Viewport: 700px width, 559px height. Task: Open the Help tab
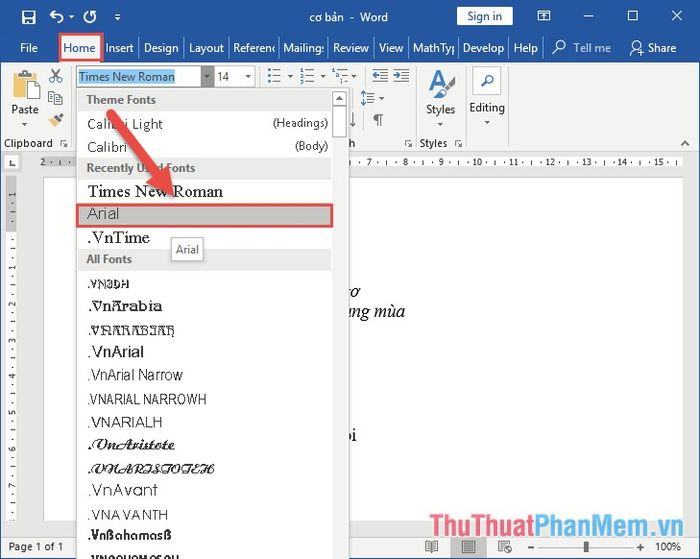pos(525,48)
